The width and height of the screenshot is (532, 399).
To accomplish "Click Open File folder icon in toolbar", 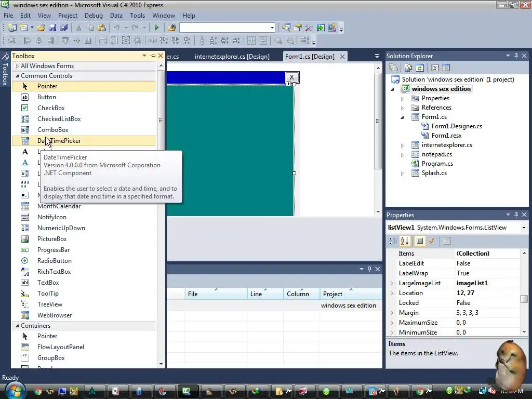I will tap(41, 28).
